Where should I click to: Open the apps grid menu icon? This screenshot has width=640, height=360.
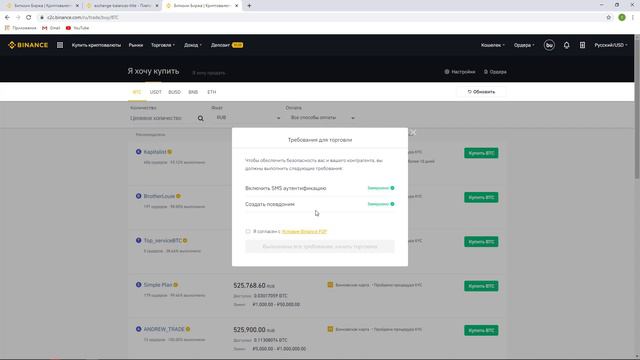(60, 45)
